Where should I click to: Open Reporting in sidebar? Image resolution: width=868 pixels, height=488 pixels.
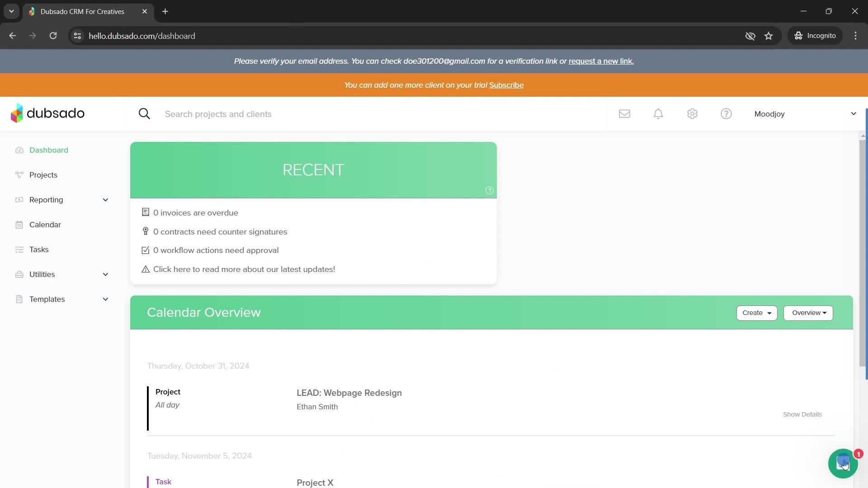pyautogui.click(x=46, y=200)
